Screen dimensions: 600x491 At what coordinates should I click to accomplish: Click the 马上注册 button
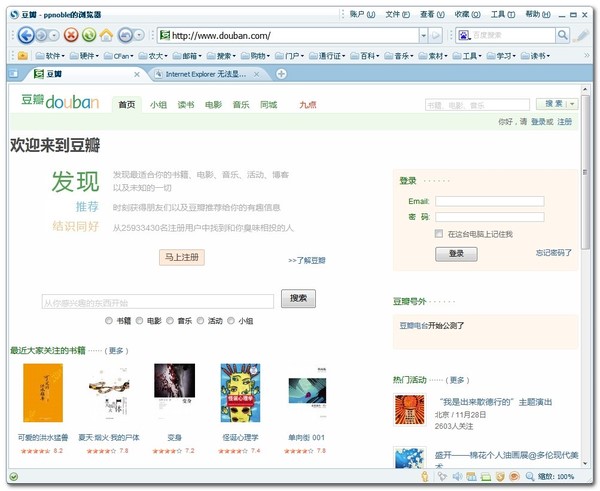click(x=182, y=257)
